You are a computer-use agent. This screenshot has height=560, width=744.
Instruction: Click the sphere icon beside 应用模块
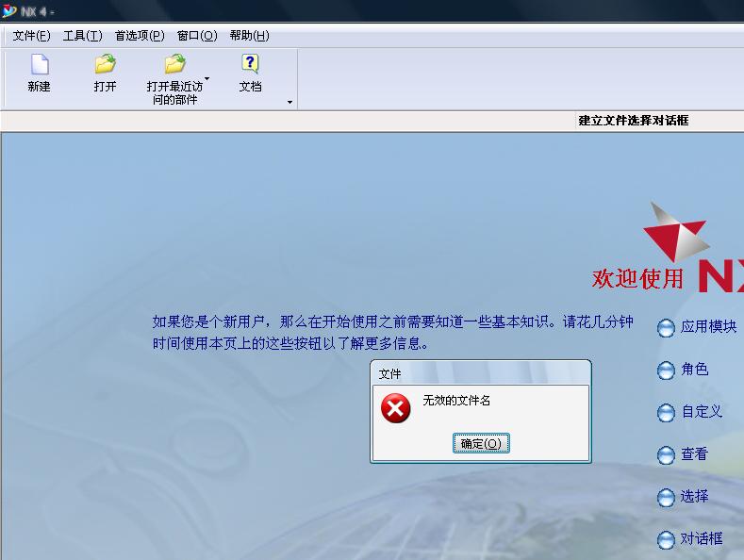666,328
